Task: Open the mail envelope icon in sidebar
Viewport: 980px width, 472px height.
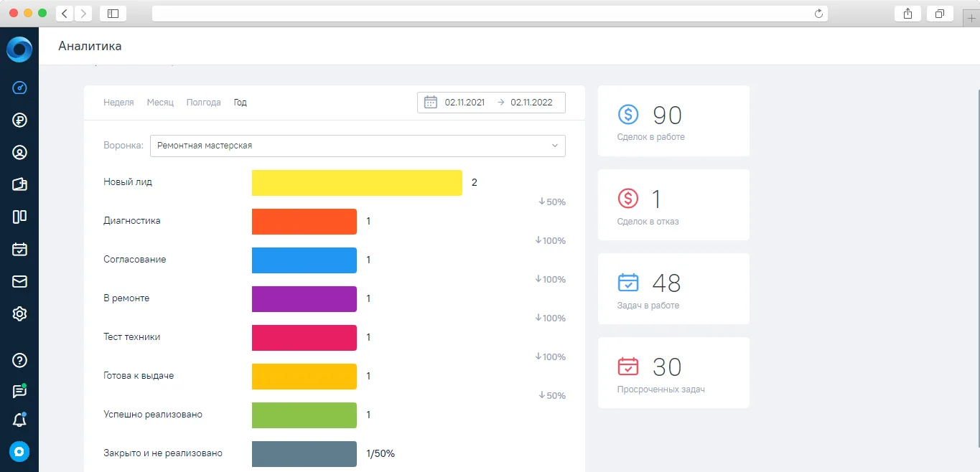Action: [x=19, y=281]
